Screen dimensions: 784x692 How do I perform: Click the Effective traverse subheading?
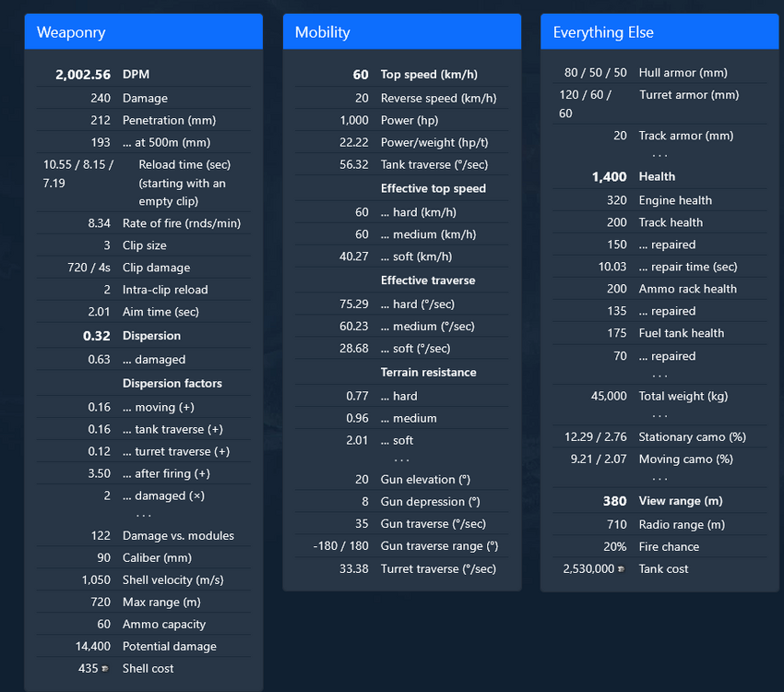pos(427,280)
